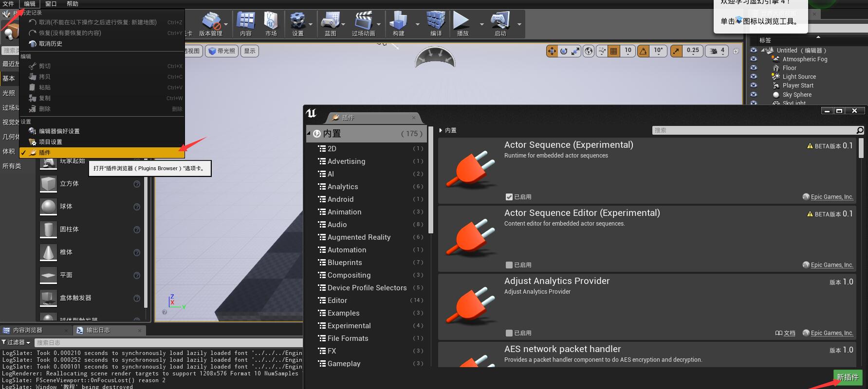
Task: Click the surface snapping icon in viewport
Action: (x=602, y=51)
